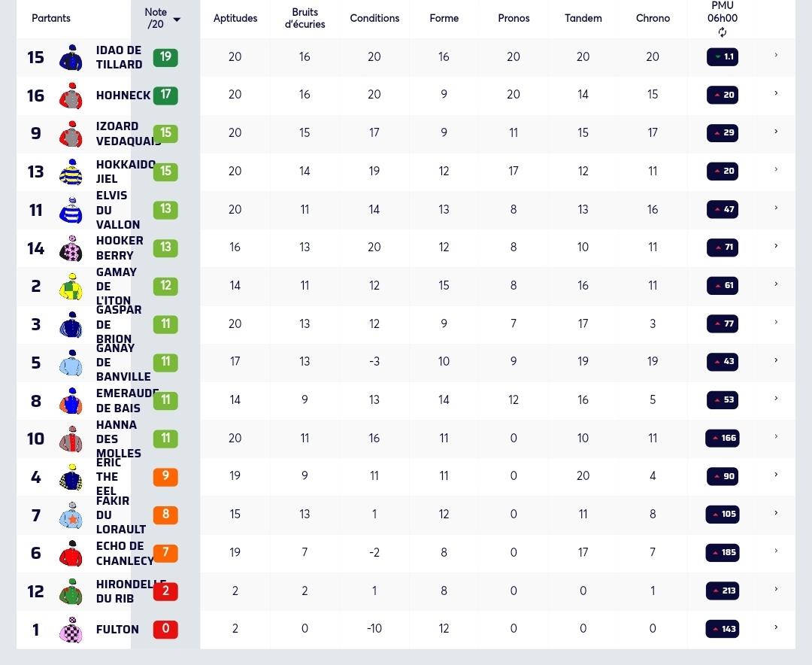Click Fulton's pink checkered silks icon
The width and height of the screenshot is (812, 665).
(71, 629)
